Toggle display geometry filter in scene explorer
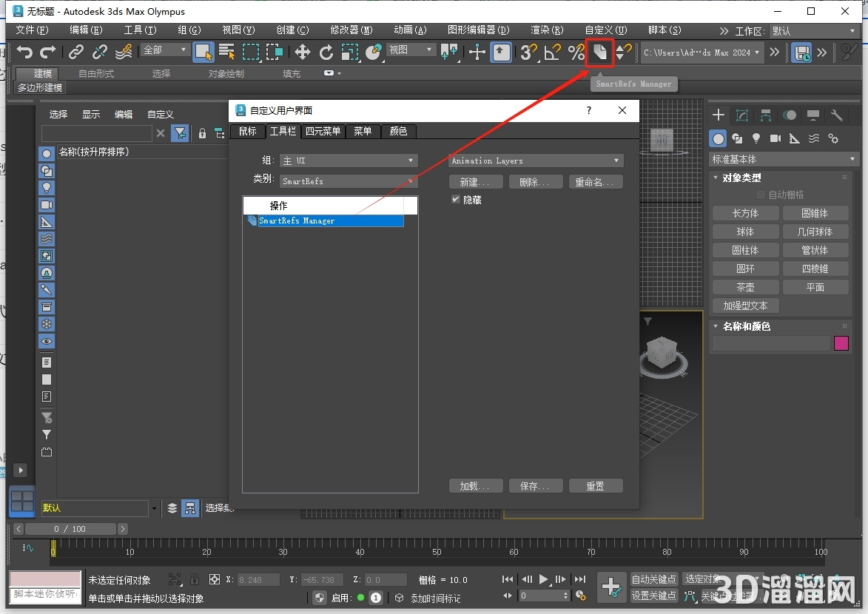The width and height of the screenshot is (868, 614). pos(47,154)
